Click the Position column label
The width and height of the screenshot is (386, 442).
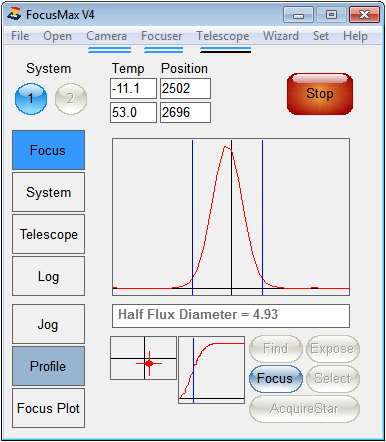tap(184, 68)
